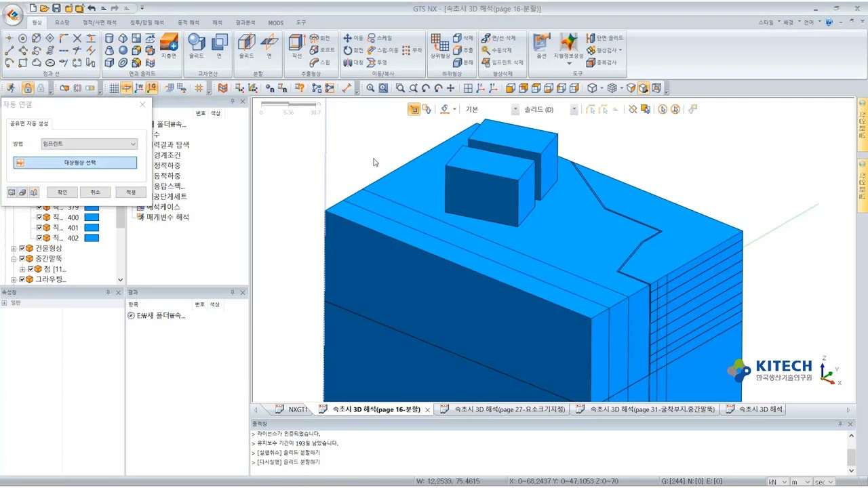
Task: Select the 임프린트 삭제 tool
Action: [x=502, y=62]
